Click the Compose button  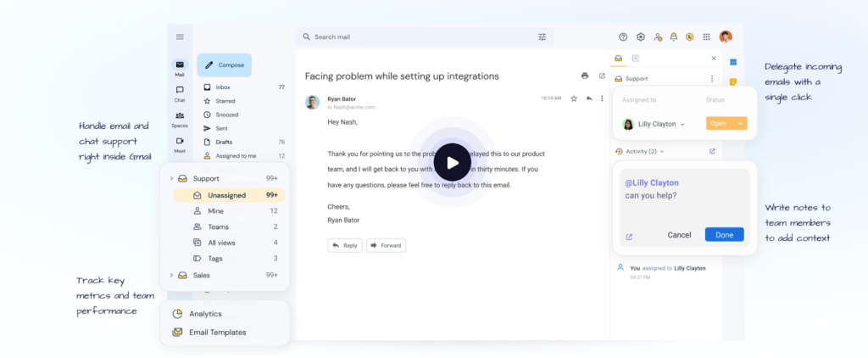[224, 64]
